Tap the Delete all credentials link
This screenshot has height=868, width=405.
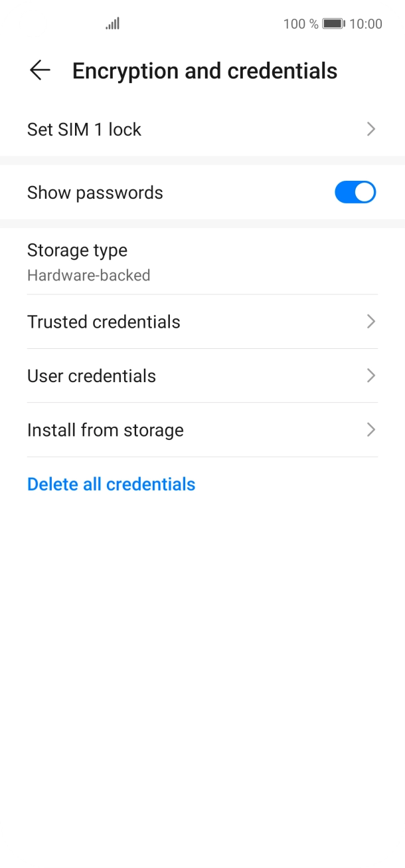tap(112, 484)
